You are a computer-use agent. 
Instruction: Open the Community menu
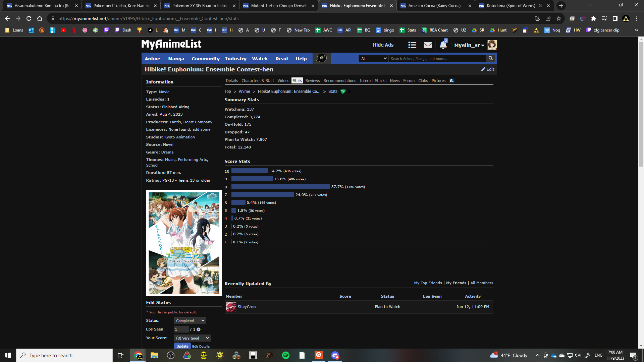coord(205,59)
